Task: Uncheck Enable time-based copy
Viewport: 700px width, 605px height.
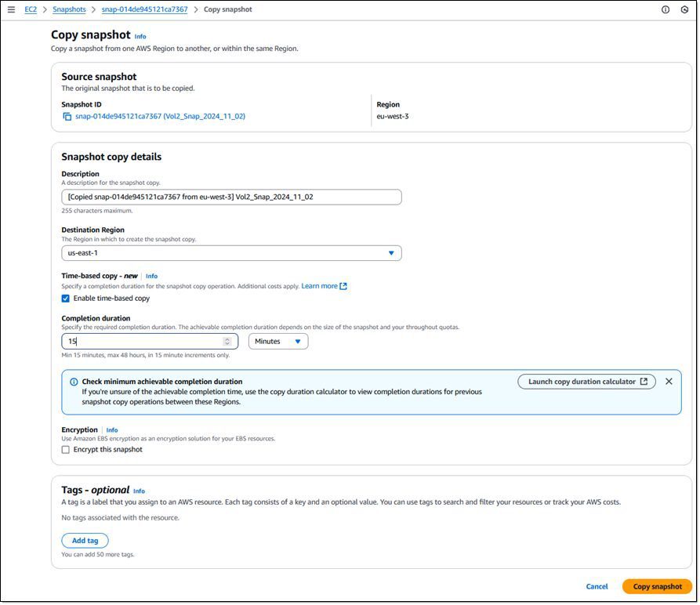Action: 65,298
